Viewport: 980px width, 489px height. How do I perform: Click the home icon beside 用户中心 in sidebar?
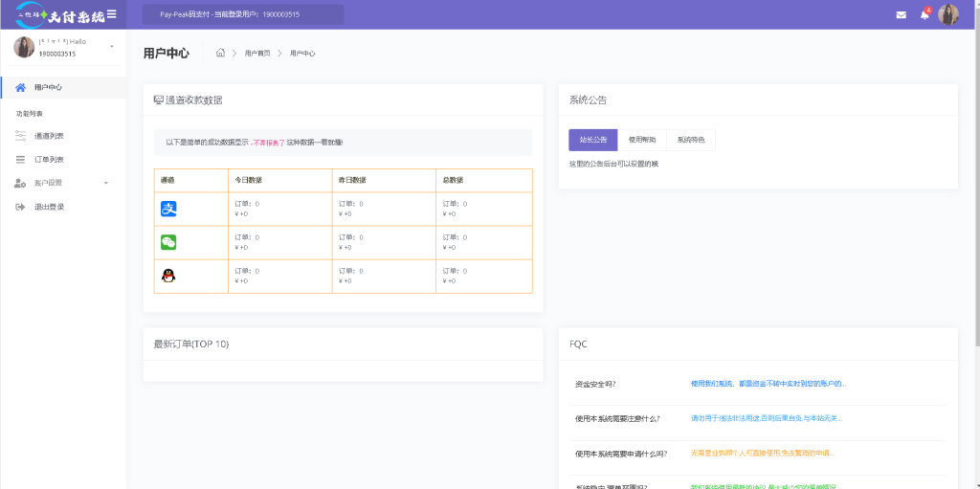coord(21,87)
